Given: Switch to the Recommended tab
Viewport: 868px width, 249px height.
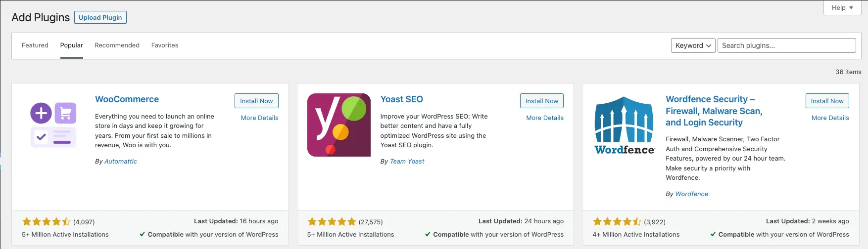Looking at the screenshot, I should pos(117,45).
